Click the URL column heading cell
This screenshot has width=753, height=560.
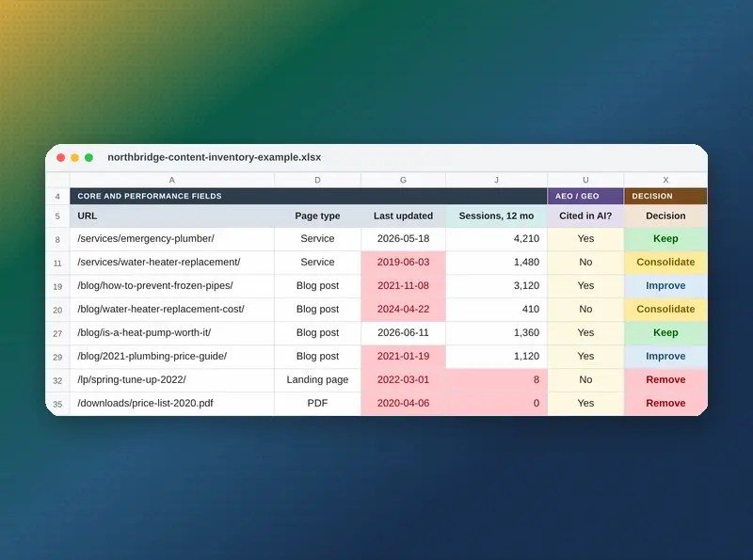coord(172,216)
